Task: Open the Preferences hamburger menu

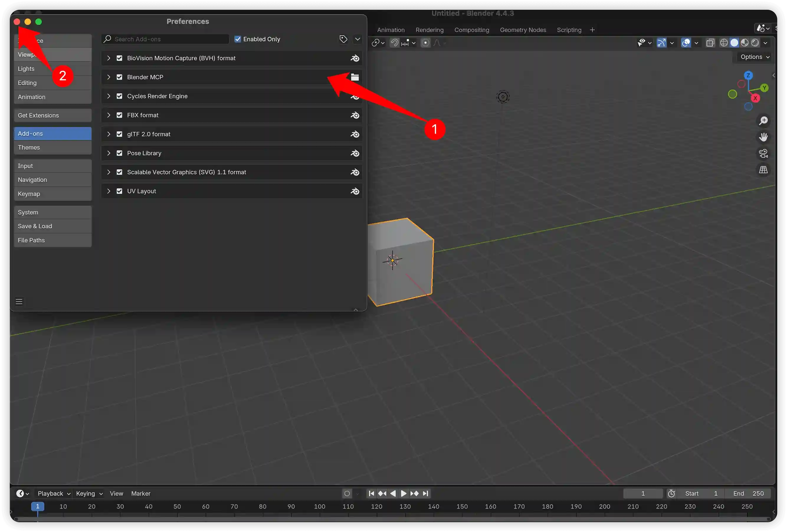Action: (x=19, y=301)
